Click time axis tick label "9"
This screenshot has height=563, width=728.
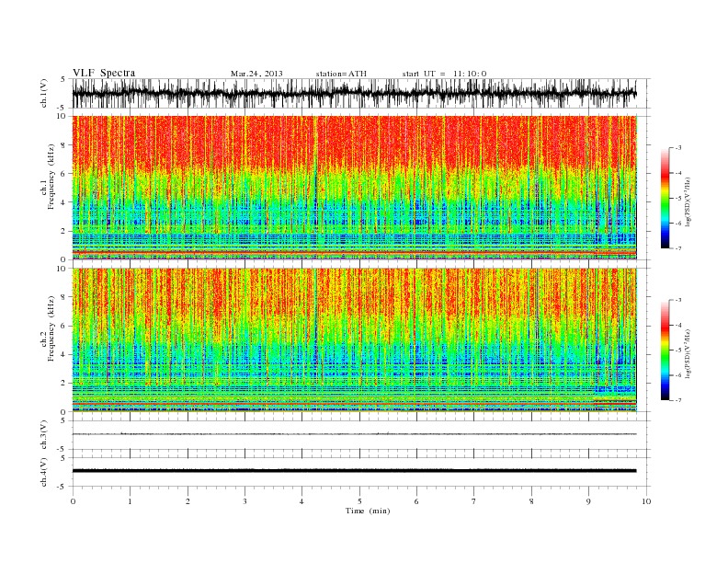click(588, 501)
